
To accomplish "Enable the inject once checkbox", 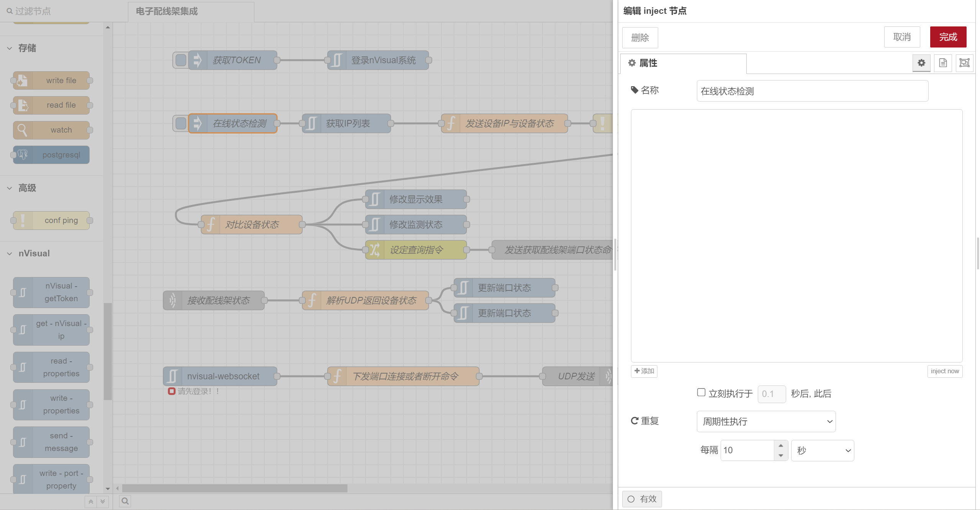I will coord(701,392).
